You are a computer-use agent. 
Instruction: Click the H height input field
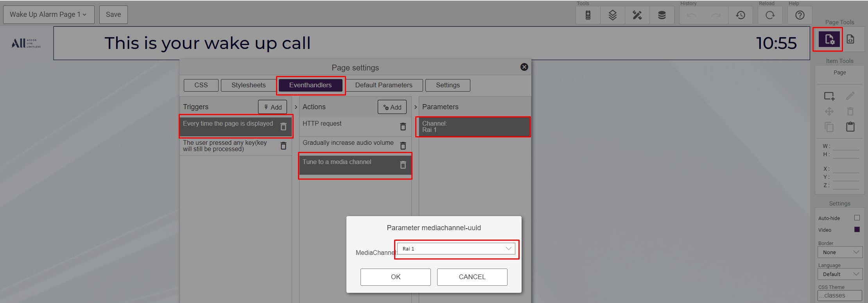(846, 154)
